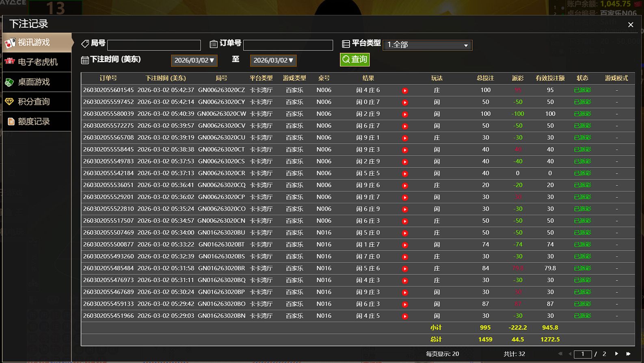This screenshot has width=644, height=363.
Task: Focus the 订单号 text field
Action: click(x=288, y=45)
